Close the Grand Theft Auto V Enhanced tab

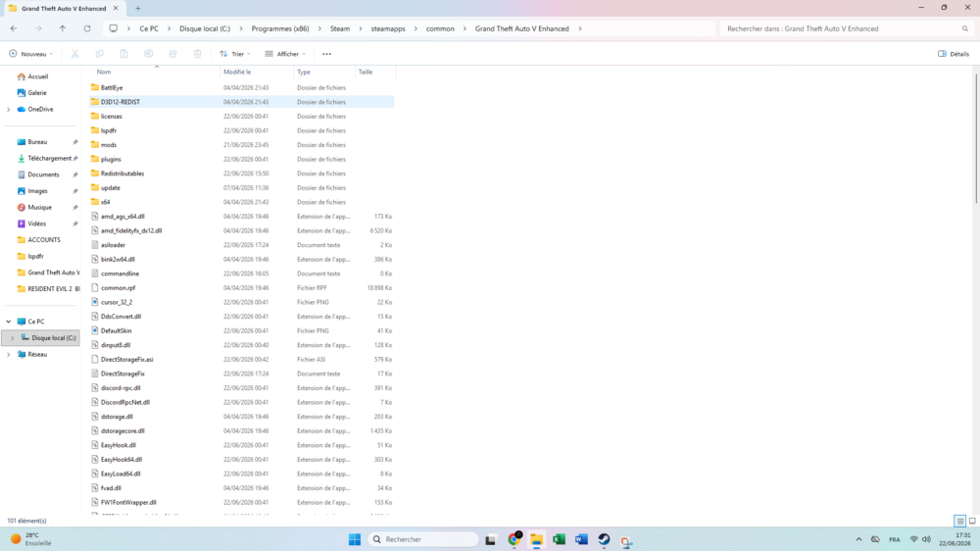116,9
